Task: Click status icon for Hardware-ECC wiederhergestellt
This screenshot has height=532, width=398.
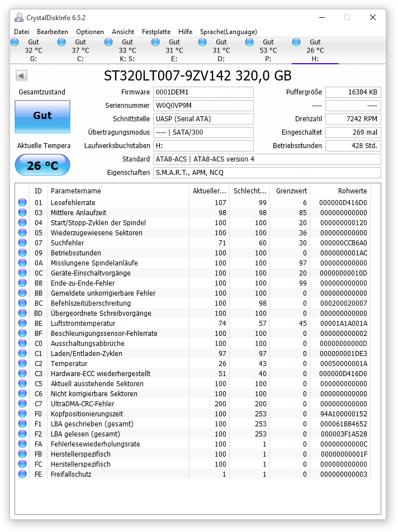Action: (22, 373)
